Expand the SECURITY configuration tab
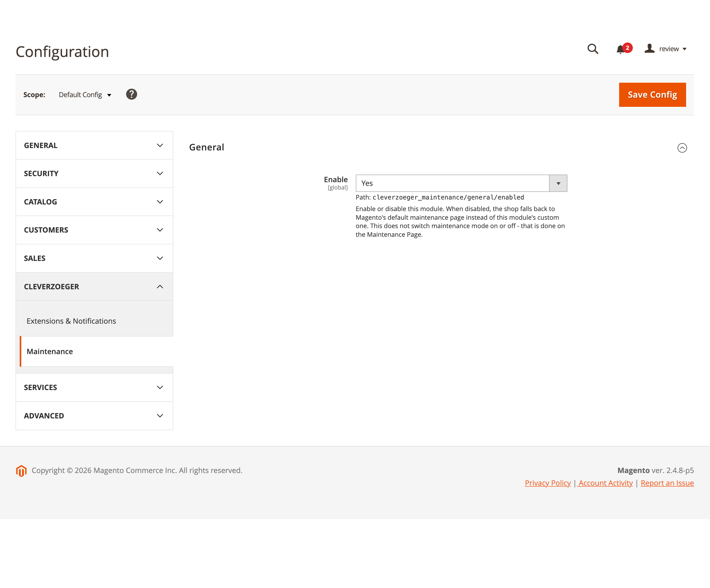The width and height of the screenshot is (710, 588). pyautogui.click(x=94, y=173)
